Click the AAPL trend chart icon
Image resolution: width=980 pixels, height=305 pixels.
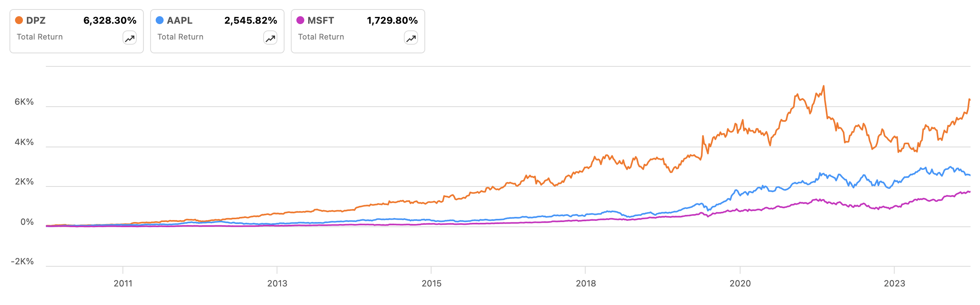click(x=270, y=38)
